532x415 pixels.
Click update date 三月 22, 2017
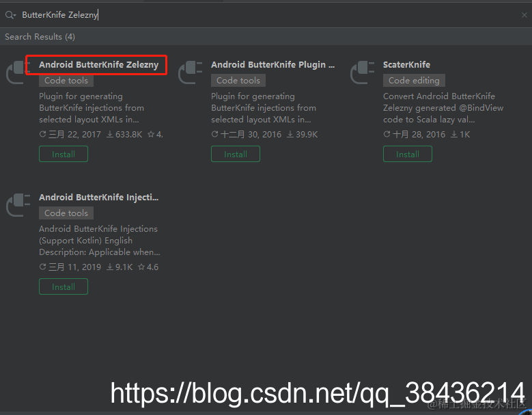pos(70,135)
